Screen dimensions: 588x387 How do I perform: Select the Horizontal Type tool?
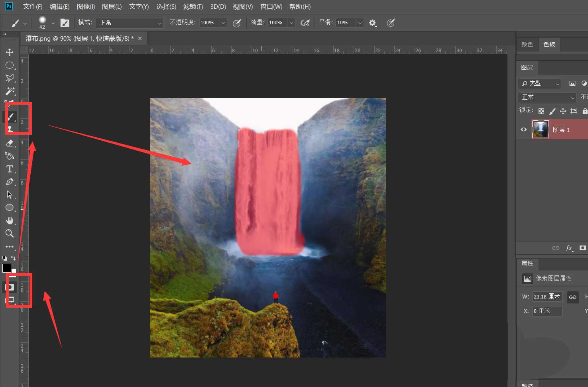10,169
